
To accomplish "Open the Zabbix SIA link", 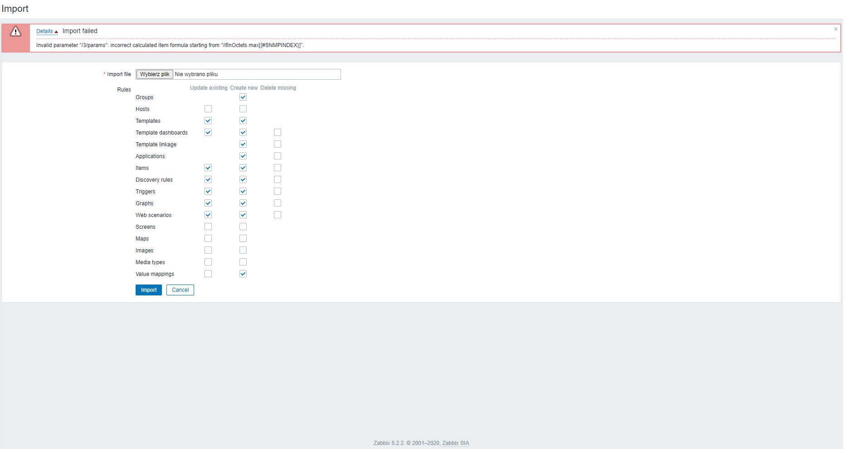I will click(x=455, y=443).
